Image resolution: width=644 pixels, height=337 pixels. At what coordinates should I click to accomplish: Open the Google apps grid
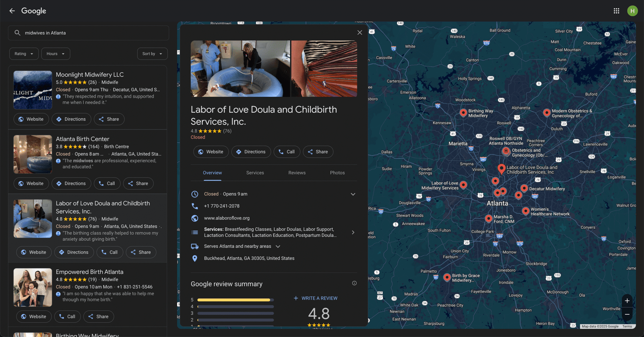pyautogui.click(x=616, y=11)
